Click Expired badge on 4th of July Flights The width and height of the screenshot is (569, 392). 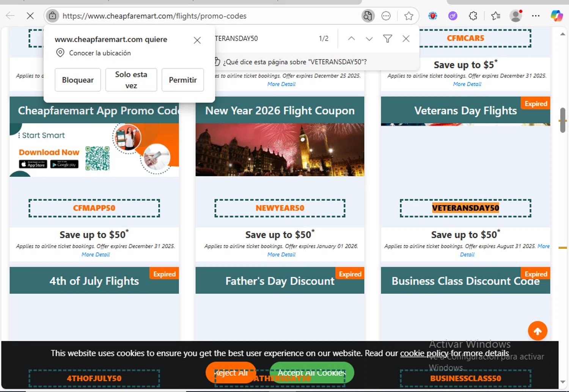[164, 274]
